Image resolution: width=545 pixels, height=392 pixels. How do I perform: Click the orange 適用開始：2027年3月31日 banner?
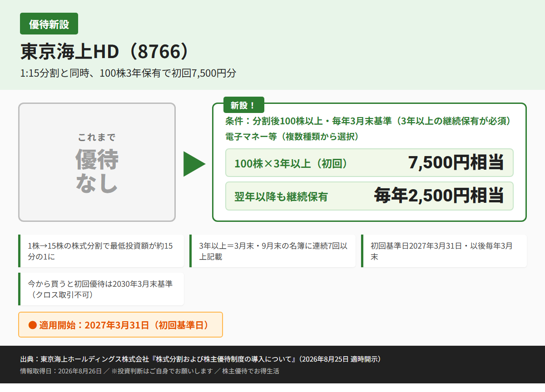click(120, 325)
